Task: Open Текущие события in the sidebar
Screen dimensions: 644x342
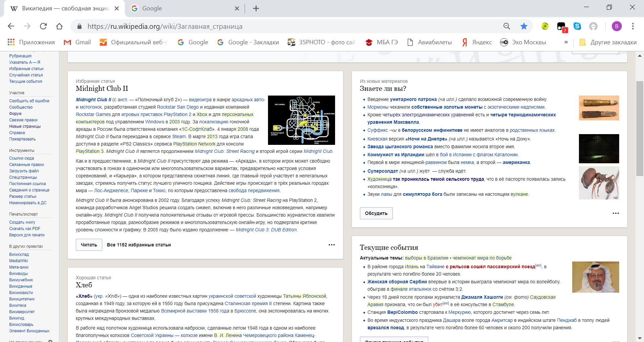Action: (26, 81)
